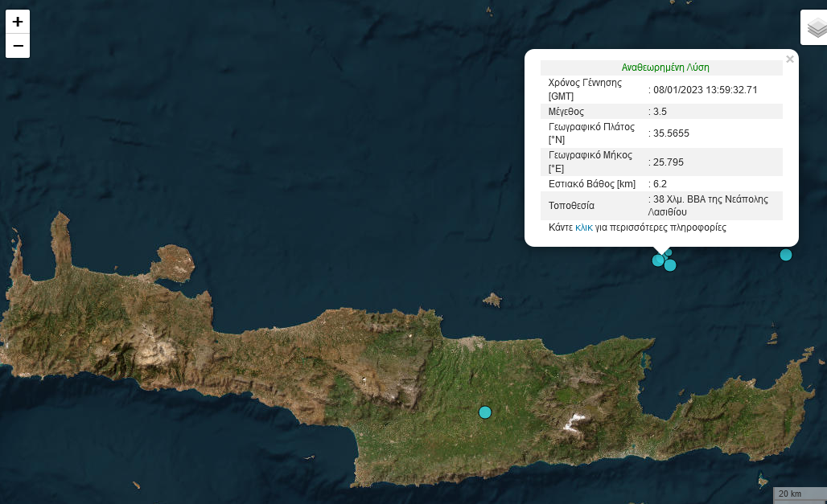Click the latitude value 35.5655
Viewport: 827px width, 504px height.
click(671, 133)
